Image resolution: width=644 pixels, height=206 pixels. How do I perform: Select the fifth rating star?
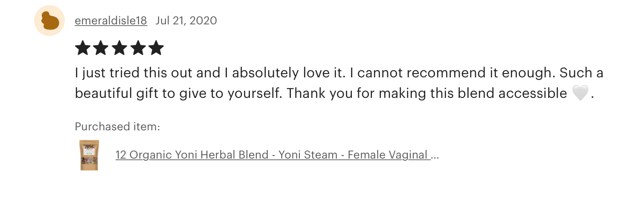(x=156, y=48)
